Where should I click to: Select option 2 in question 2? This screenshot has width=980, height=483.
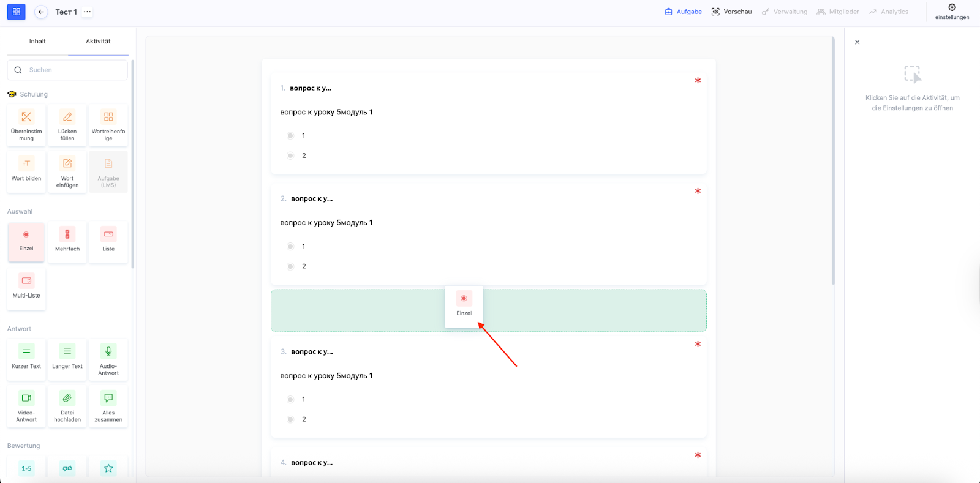290,266
